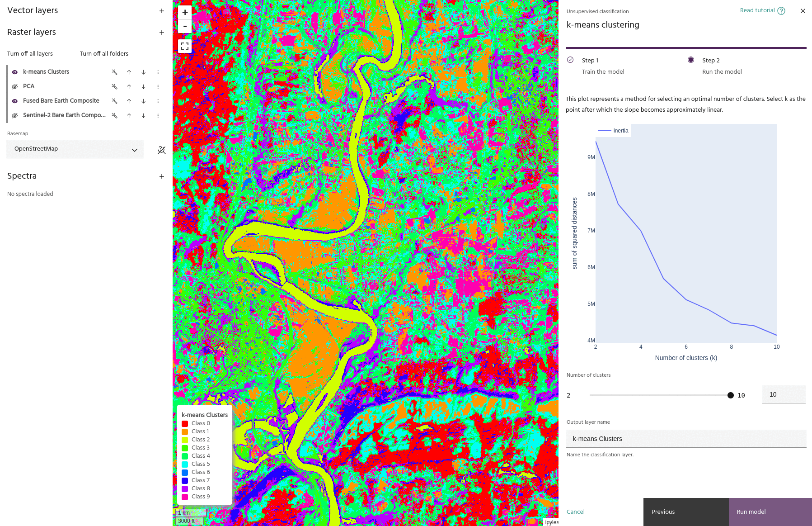This screenshot has height=526, width=812.
Task: Toggle fullscreen map view
Action: click(x=185, y=46)
